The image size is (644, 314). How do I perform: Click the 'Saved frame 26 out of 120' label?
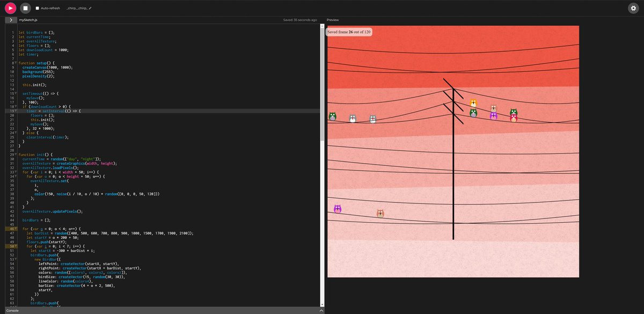coord(349,32)
